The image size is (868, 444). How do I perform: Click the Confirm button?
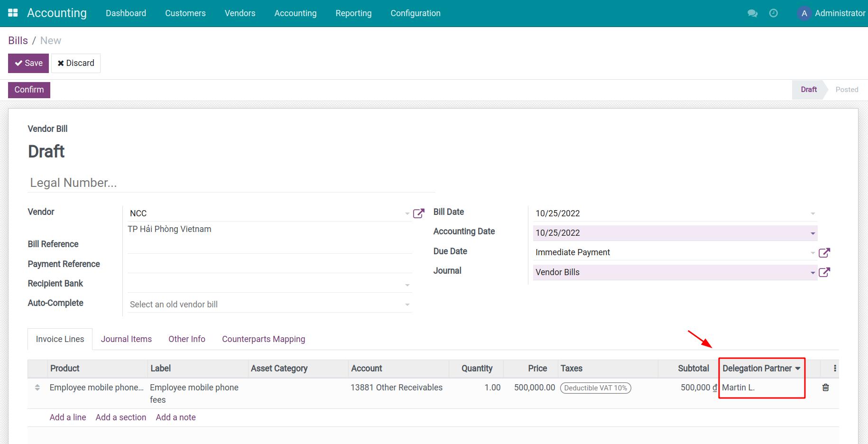pos(28,90)
